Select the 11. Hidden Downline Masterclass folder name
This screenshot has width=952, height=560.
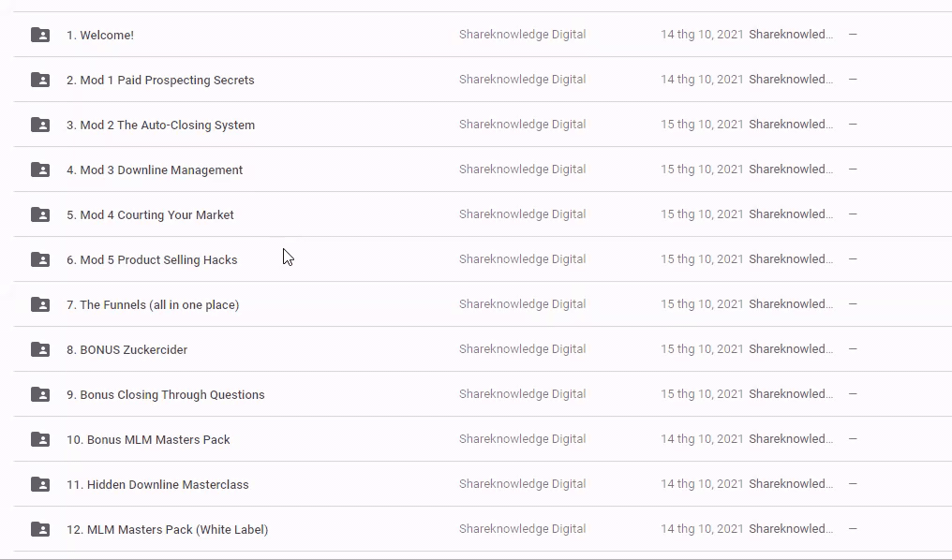[x=157, y=485]
